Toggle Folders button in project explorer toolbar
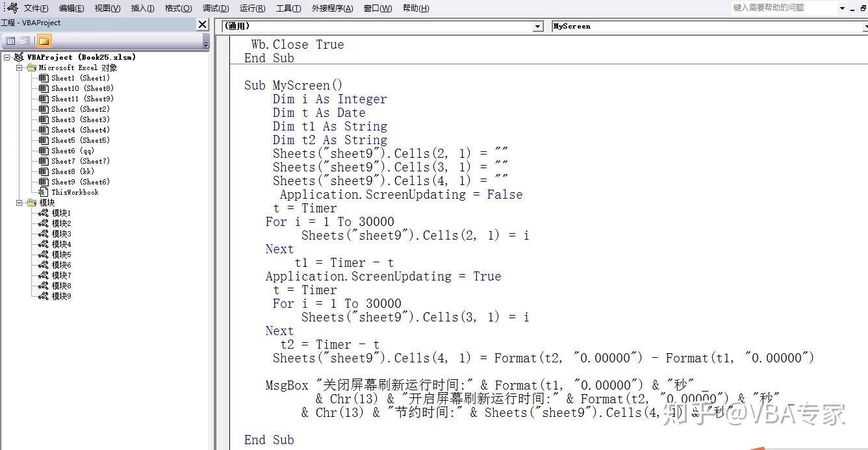868x450 pixels. click(x=44, y=41)
